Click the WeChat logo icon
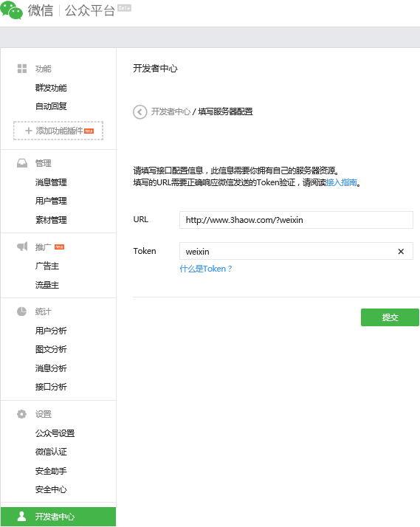420x527 pixels. [x=11, y=10]
